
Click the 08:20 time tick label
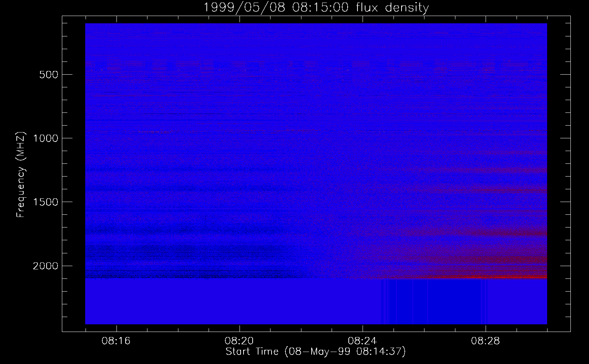coord(239,341)
